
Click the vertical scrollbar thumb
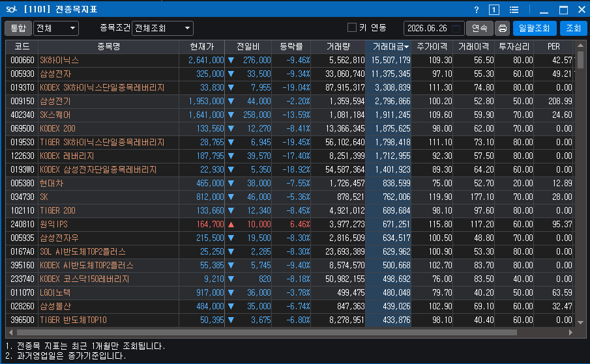[x=581, y=60]
